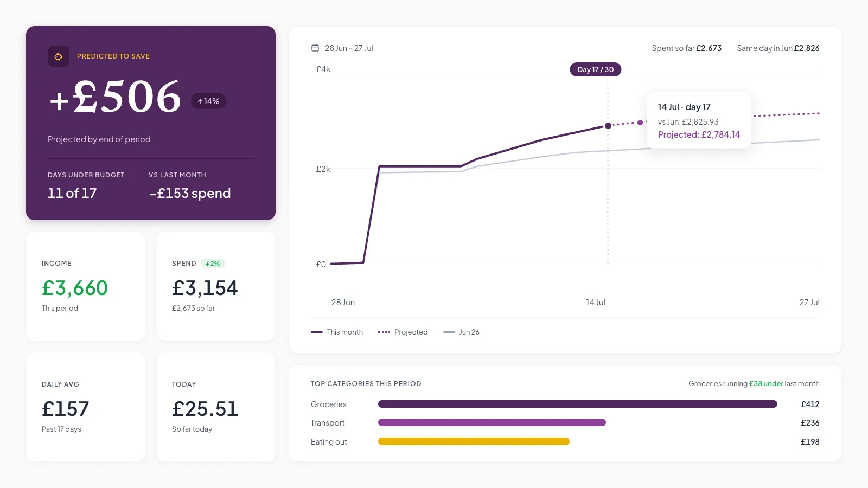868x488 pixels.
Task: Click the "£2k" y-axis label
Action: 323,169
